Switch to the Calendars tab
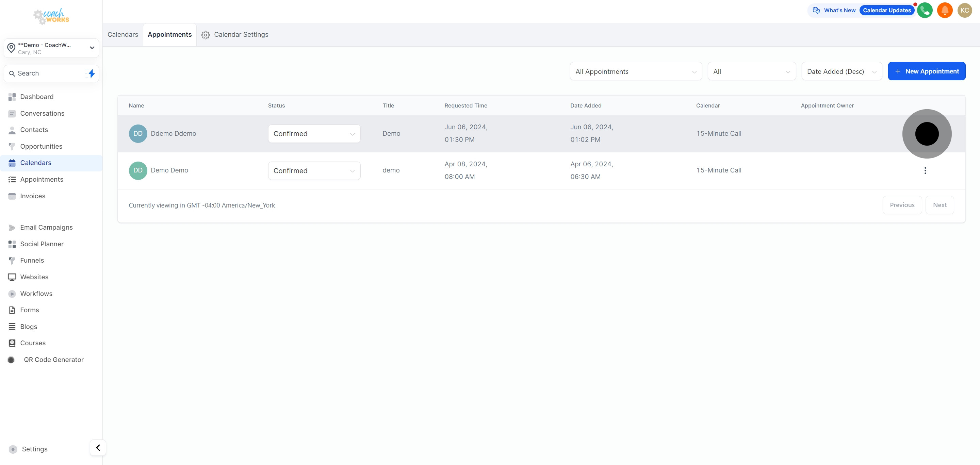The width and height of the screenshot is (980, 465). pyautogui.click(x=122, y=35)
